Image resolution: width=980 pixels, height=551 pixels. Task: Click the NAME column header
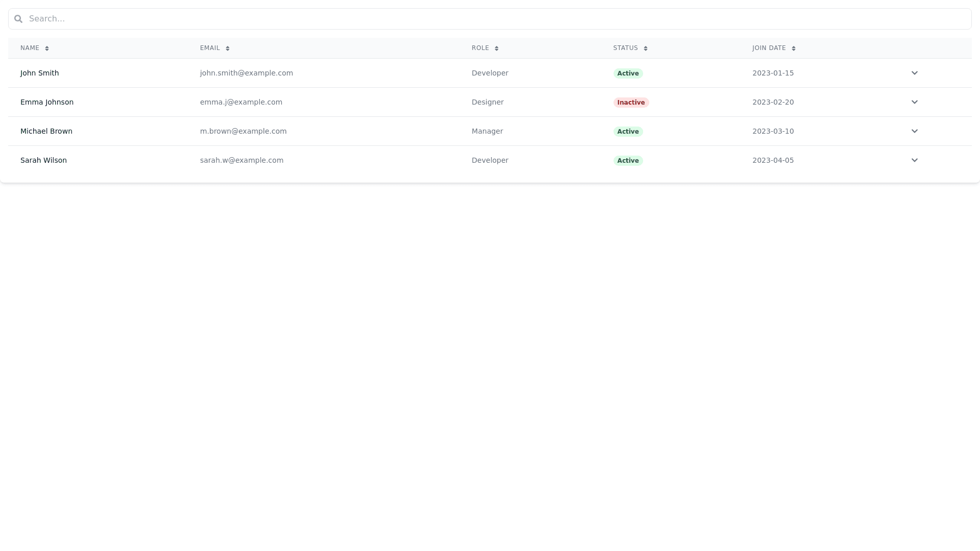tap(30, 48)
